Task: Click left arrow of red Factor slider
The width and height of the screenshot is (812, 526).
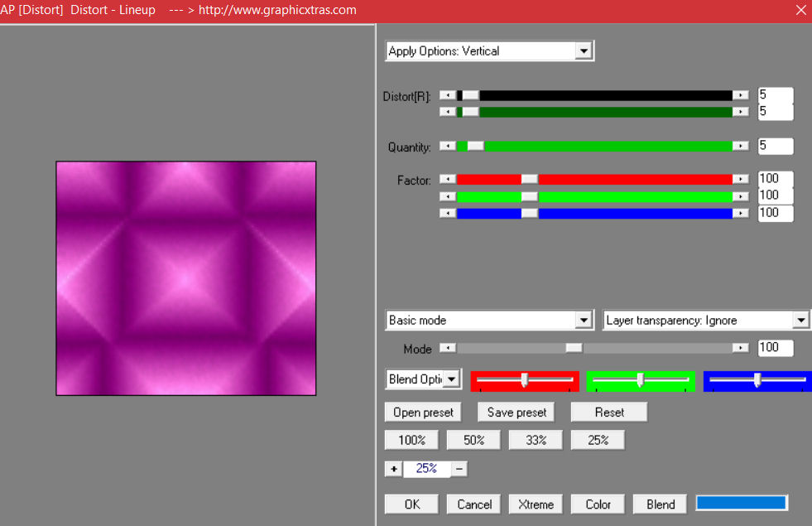Action: point(448,179)
